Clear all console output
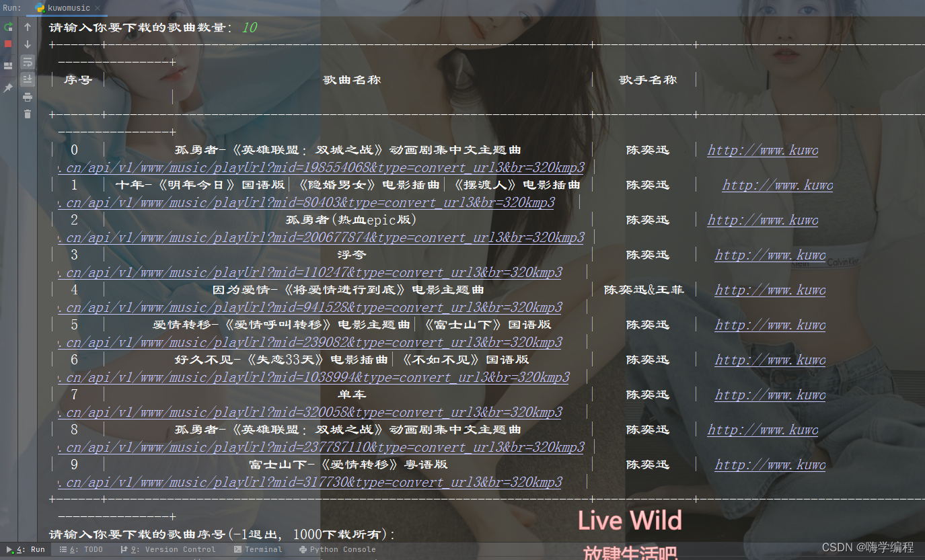This screenshot has height=560, width=925. 28,114
